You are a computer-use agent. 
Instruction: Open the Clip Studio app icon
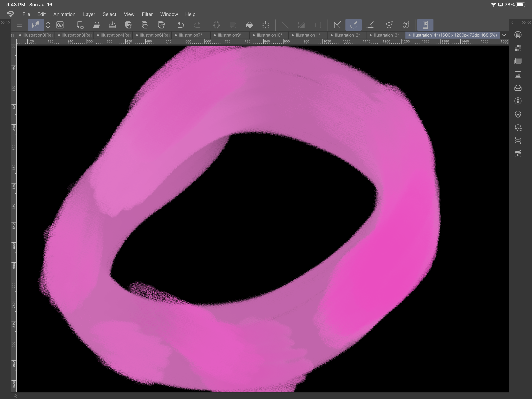(10, 14)
